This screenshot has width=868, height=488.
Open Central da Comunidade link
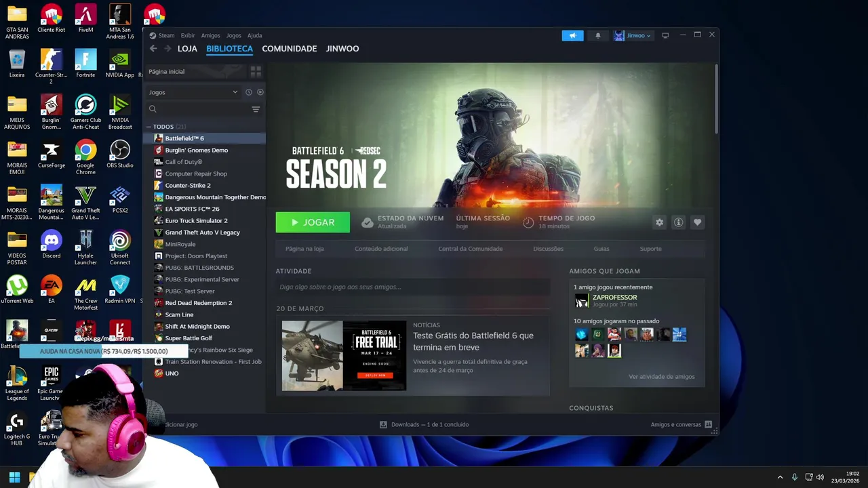pyautogui.click(x=471, y=249)
